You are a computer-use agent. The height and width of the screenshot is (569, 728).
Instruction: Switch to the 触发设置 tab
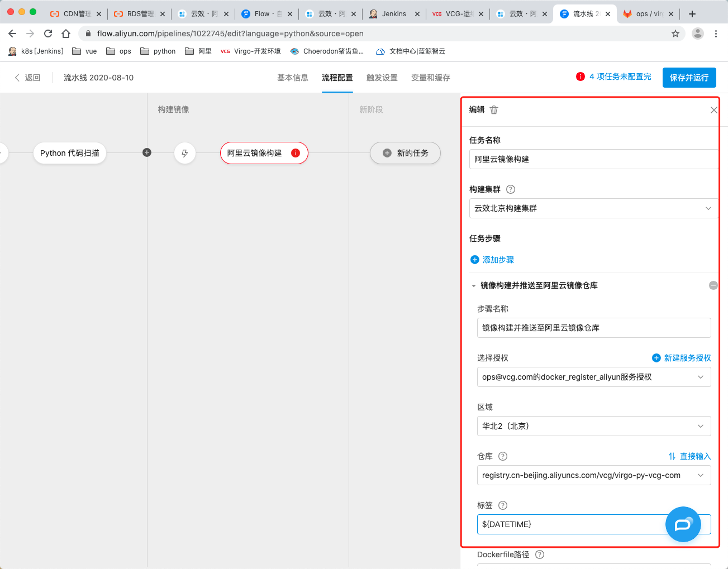click(382, 78)
